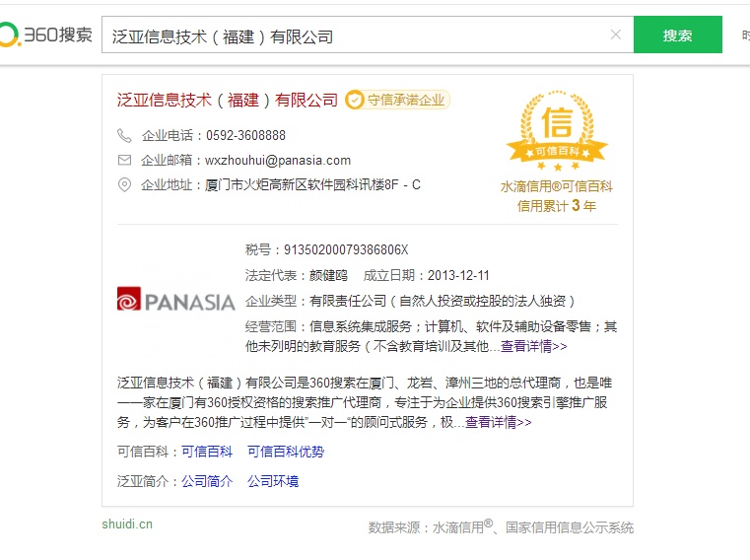Click 信用累计 3 年 text
This screenshot has width=750, height=560.
[557, 206]
